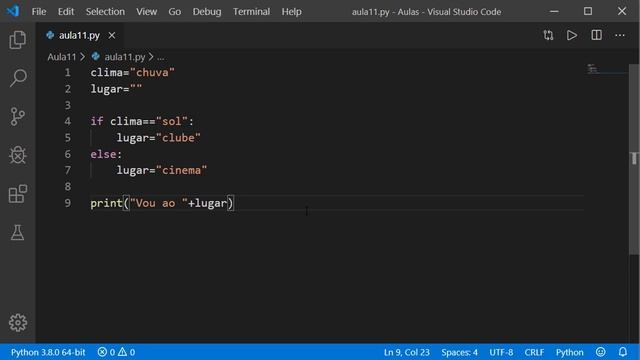
Task: Click the "Vou ao " string literal
Action: (159, 203)
